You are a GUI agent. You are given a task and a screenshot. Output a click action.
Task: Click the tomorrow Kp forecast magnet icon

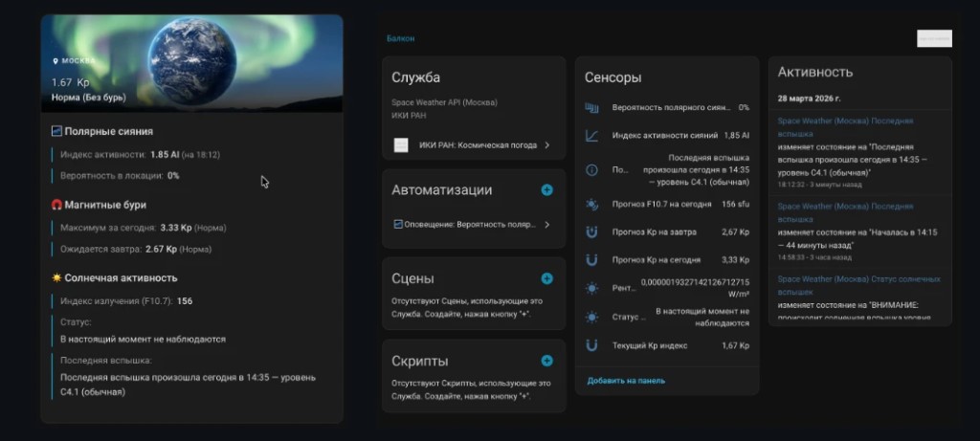pyautogui.click(x=591, y=232)
